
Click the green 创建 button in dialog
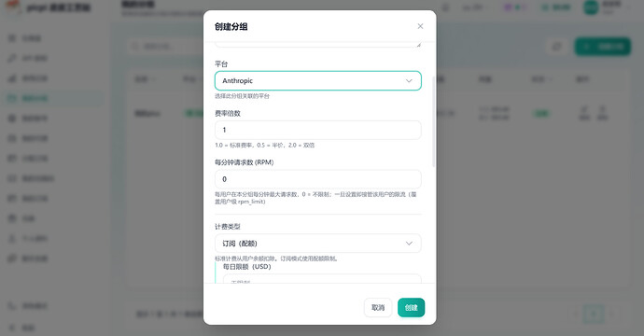point(411,308)
